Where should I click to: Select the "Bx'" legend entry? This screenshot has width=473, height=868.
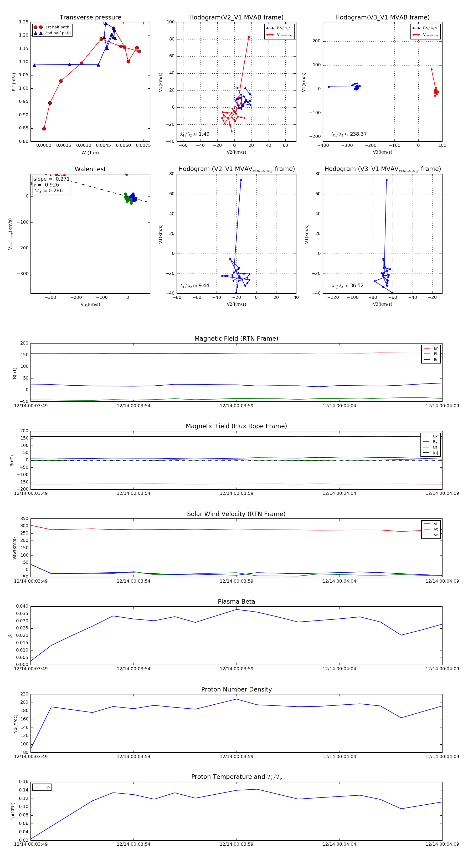431,436
